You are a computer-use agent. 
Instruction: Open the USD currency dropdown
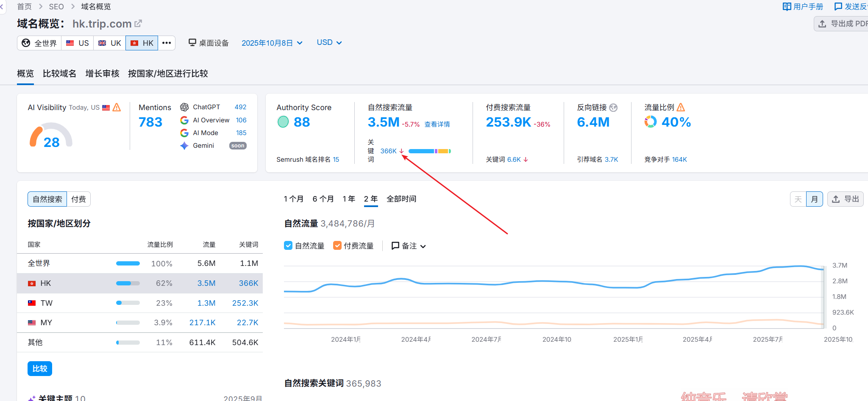pos(329,42)
